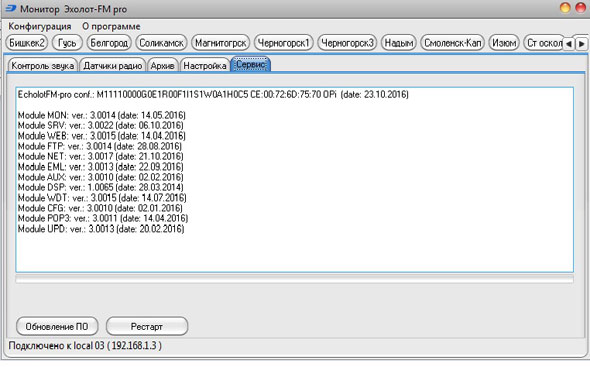Switch to Настройка tab
Screen dimensions: 590x367
(x=205, y=65)
